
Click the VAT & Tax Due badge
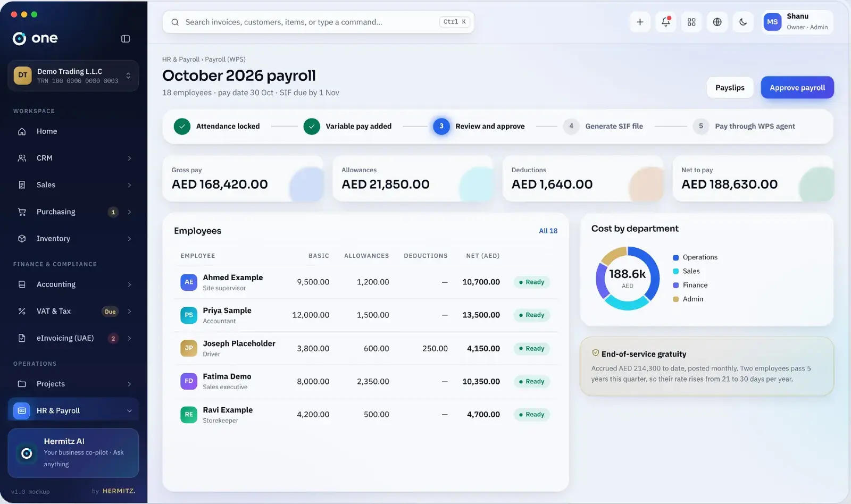click(110, 312)
